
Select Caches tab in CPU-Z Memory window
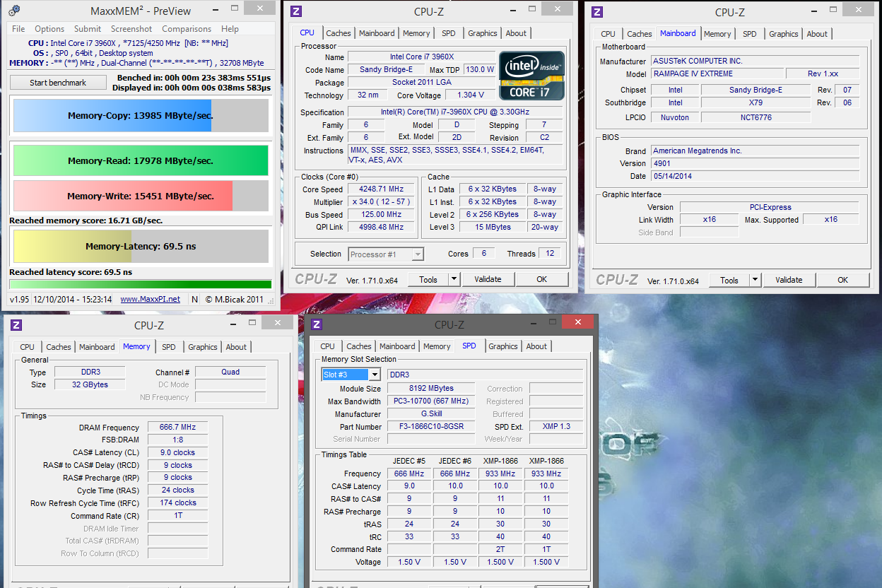59,347
